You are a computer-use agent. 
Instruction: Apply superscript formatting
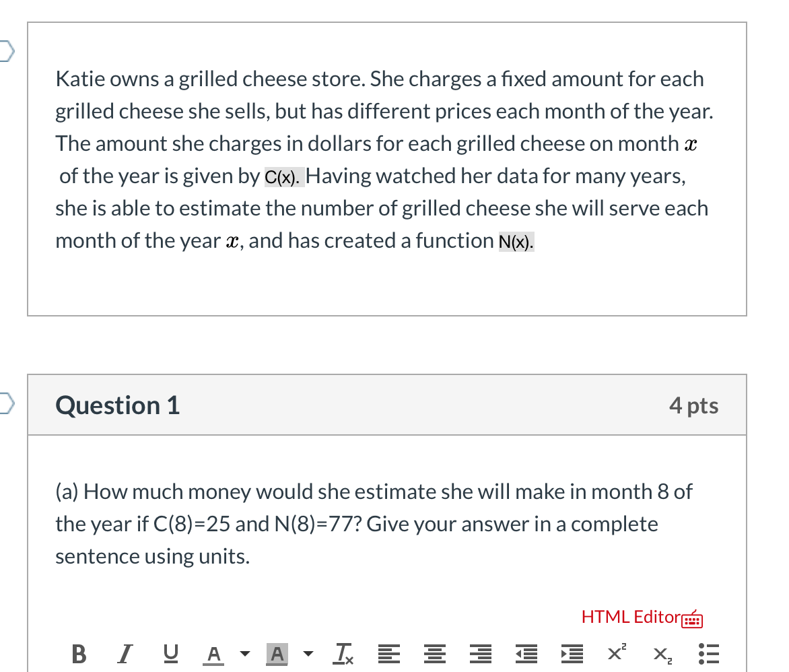[615, 653]
